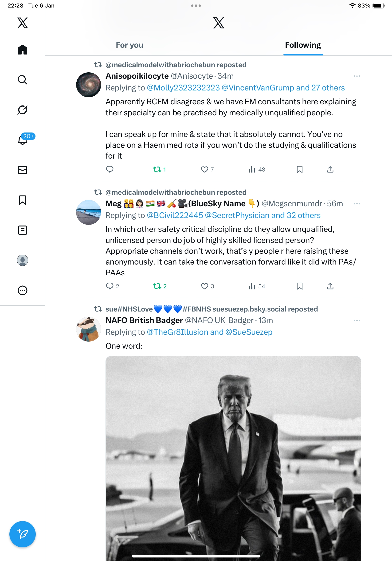This screenshot has height=561, width=392.
Task: Bookmark the Meg post
Action: pos(299,286)
